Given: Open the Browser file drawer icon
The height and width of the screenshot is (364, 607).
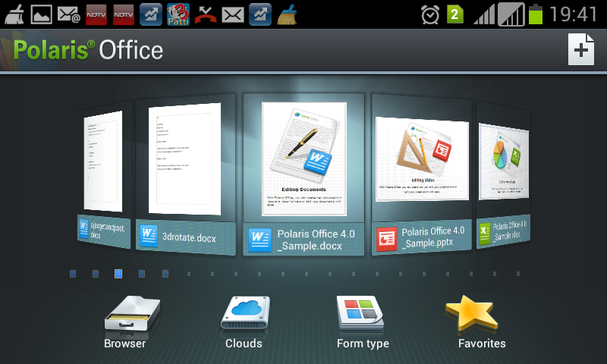Looking at the screenshot, I should [x=132, y=314].
